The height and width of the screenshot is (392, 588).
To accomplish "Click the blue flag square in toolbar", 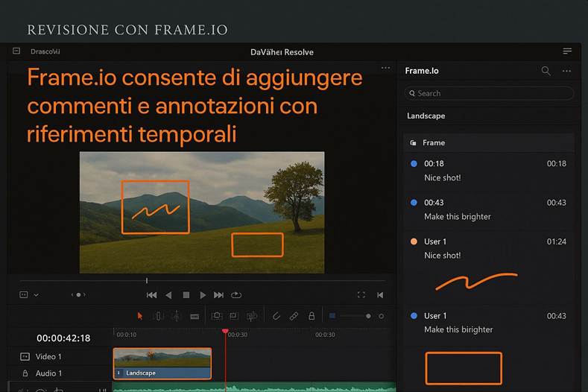I will point(332,316).
